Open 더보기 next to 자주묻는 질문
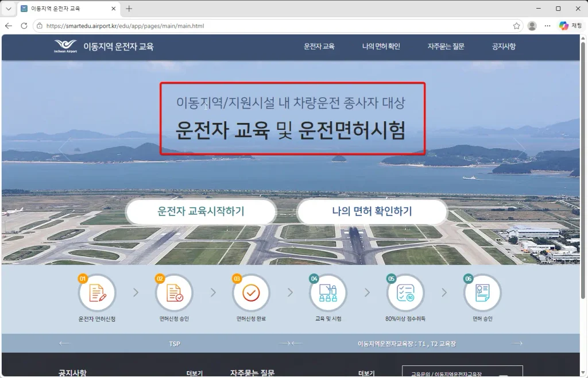The image size is (588, 378). (x=366, y=373)
